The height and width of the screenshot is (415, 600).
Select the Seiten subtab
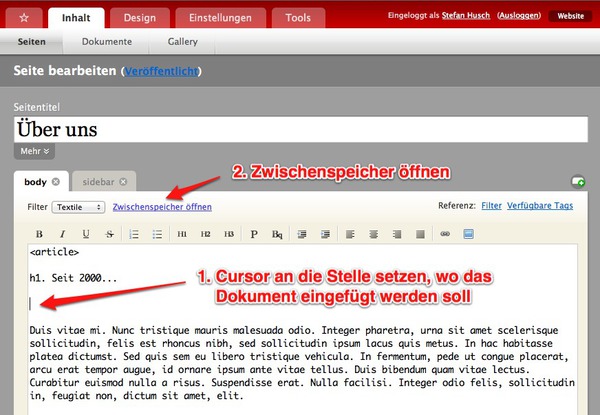[31, 41]
